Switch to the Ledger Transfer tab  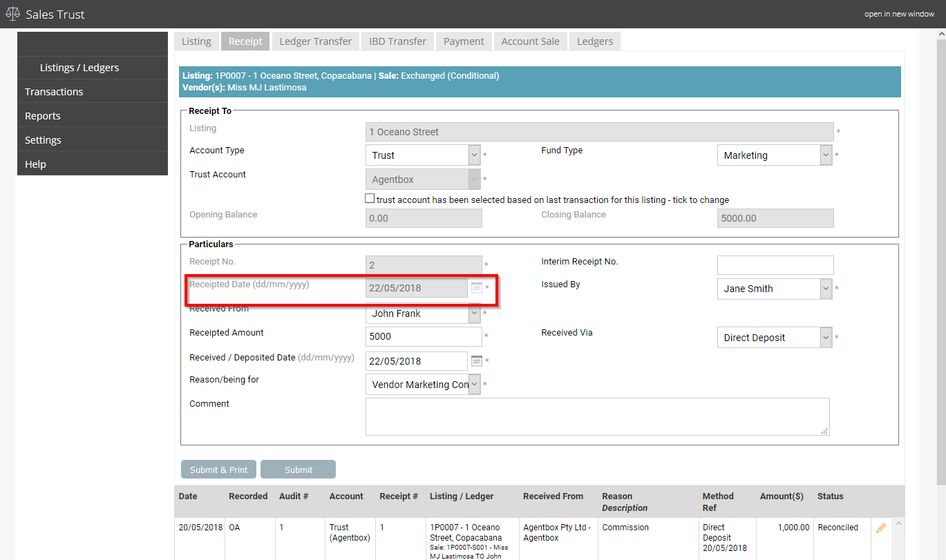[x=315, y=41]
